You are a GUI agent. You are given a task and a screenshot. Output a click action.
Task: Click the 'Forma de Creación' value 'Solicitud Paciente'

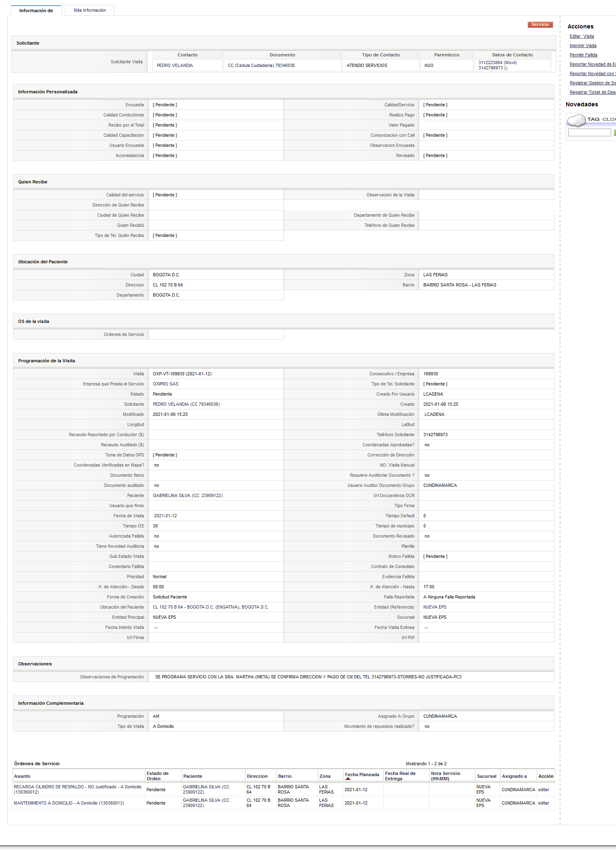click(x=170, y=597)
